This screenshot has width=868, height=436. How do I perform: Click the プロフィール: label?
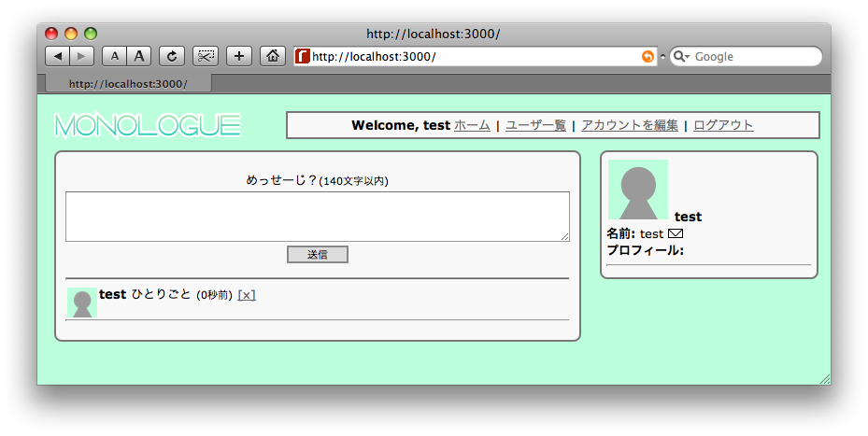[x=645, y=250]
